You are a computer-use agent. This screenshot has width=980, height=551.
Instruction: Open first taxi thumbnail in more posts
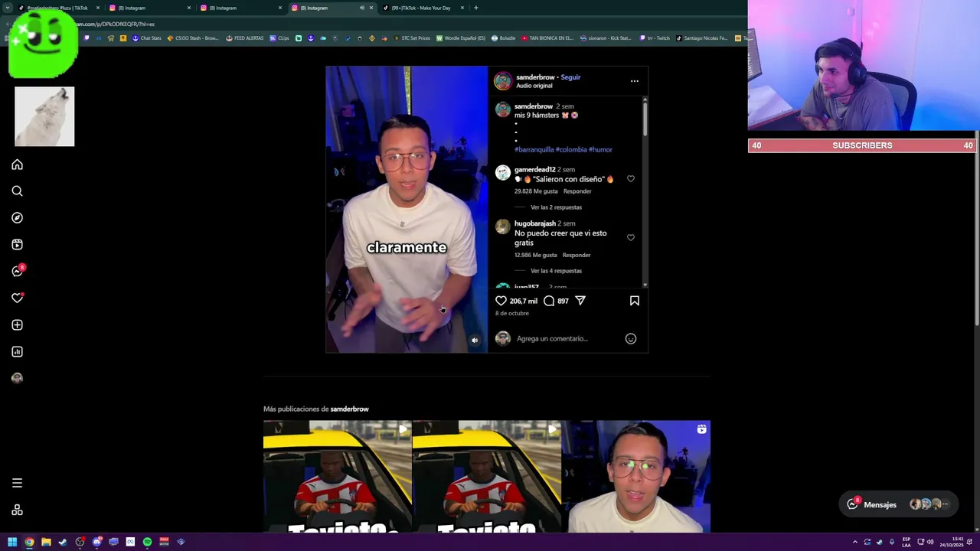338,476
